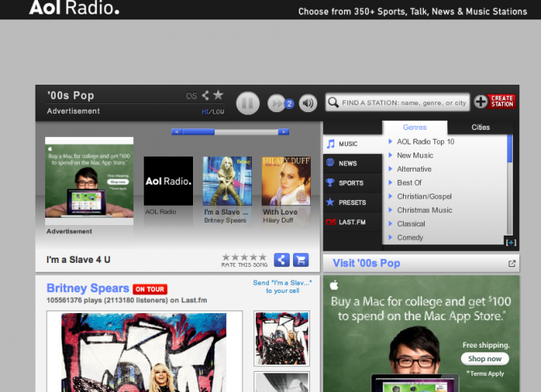Mute the volume speaker icon

[308, 103]
